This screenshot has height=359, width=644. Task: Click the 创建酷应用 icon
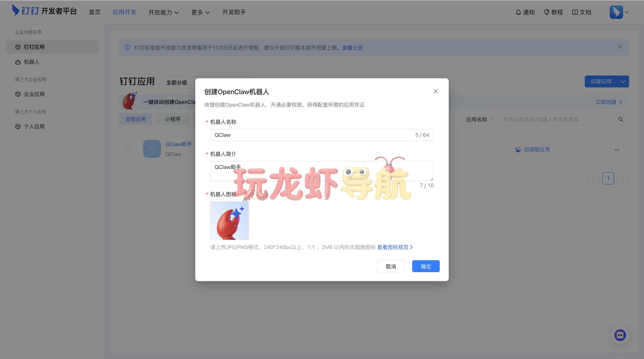[518, 149]
